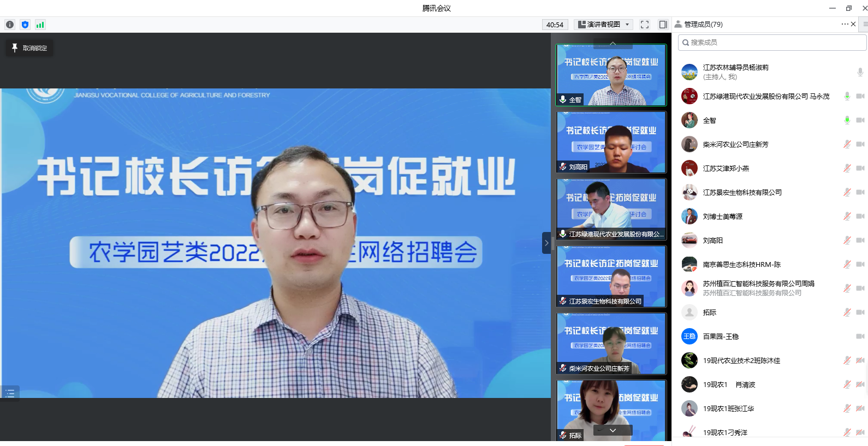868x446 pixels.
Task: Collapse the thumbnail strip with side arrow
Action: [546, 243]
